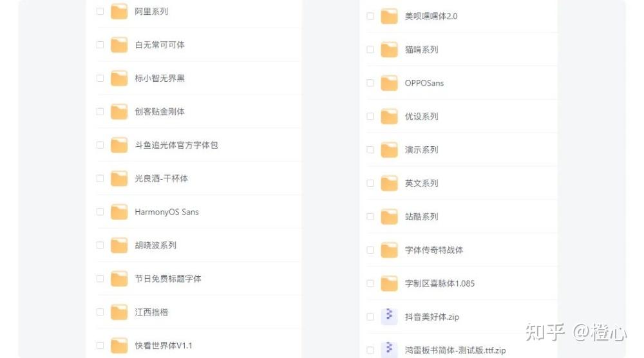Open the 猫啃系列 folder icon
Viewport: 644px width, 358px height.
(389, 50)
